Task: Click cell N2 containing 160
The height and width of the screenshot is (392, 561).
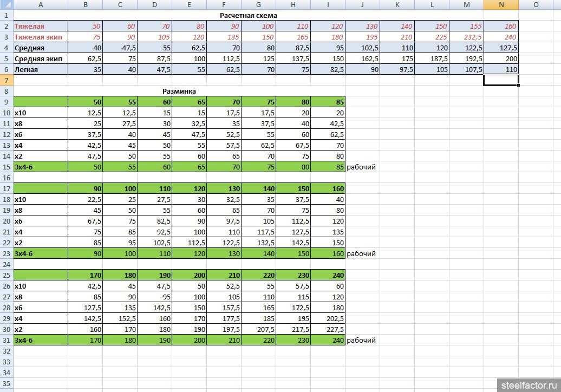Action: tap(501, 26)
